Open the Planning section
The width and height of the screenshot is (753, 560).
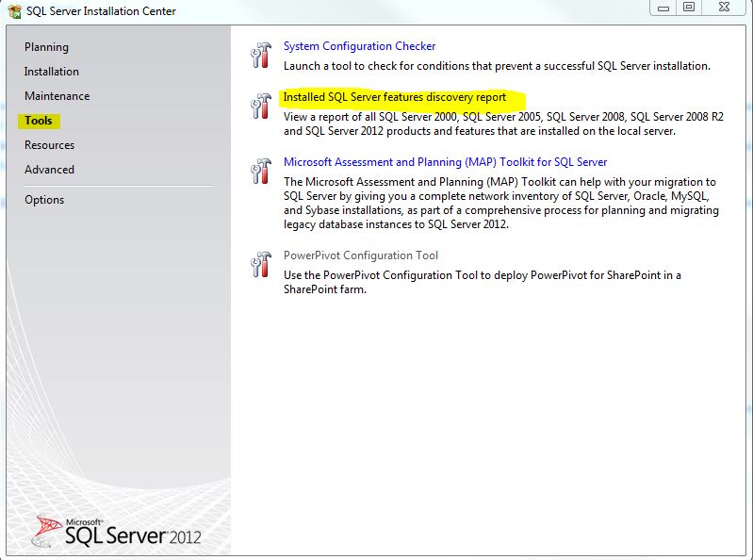46,47
